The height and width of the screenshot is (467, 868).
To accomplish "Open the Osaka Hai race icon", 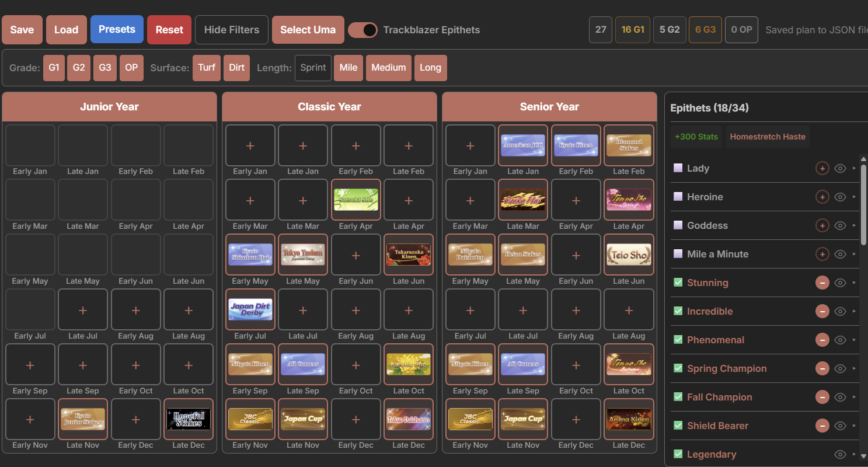I will pyautogui.click(x=523, y=200).
